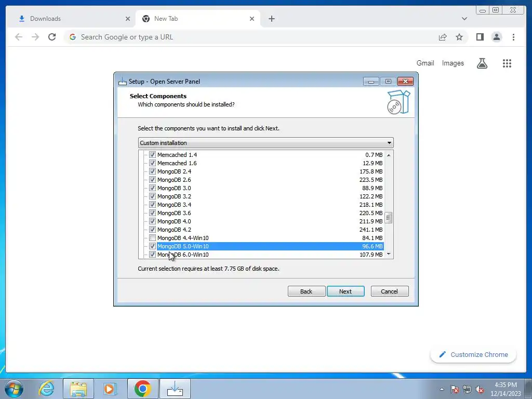532x399 pixels.
Task: Open the Custom installation dropdown
Action: (x=265, y=143)
